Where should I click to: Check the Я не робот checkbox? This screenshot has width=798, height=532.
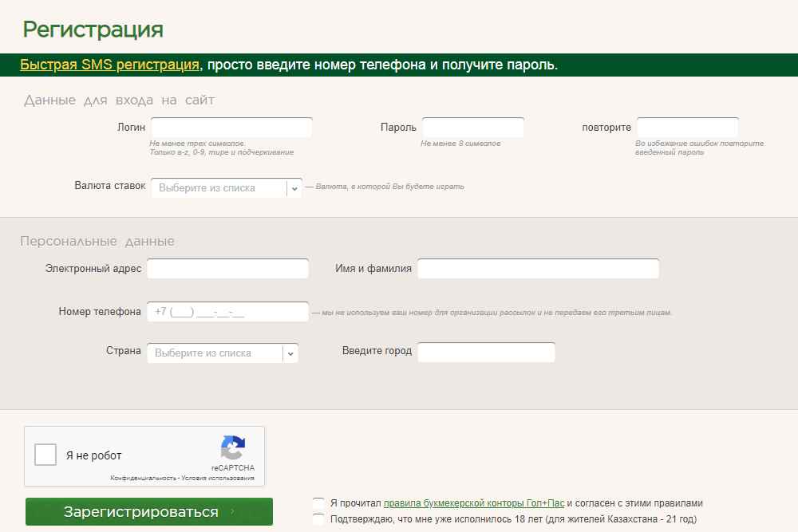(x=45, y=455)
